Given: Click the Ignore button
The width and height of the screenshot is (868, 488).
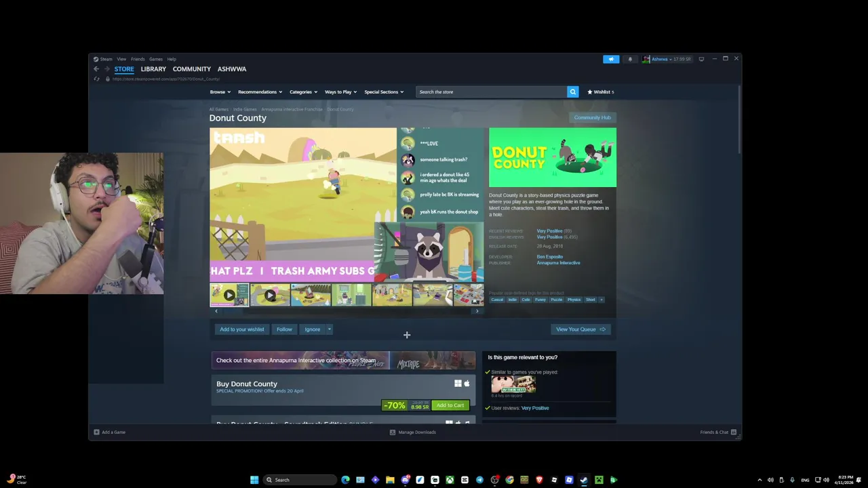Looking at the screenshot, I should (313, 329).
